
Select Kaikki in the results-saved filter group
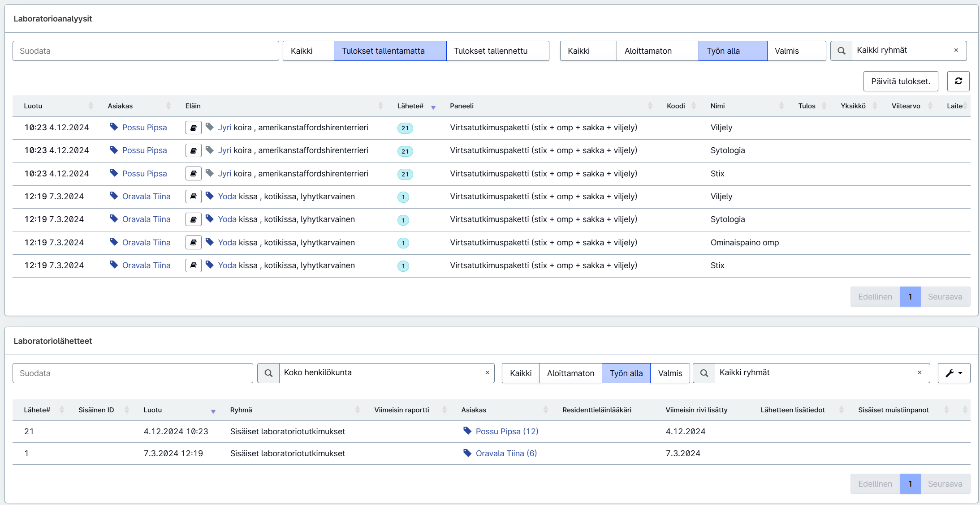click(x=308, y=51)
